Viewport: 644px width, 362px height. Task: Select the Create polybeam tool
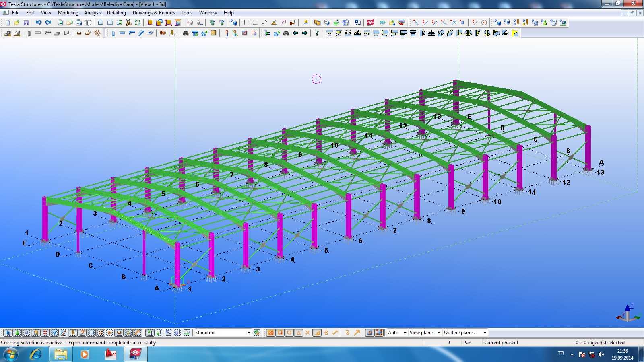coord(132,33)
